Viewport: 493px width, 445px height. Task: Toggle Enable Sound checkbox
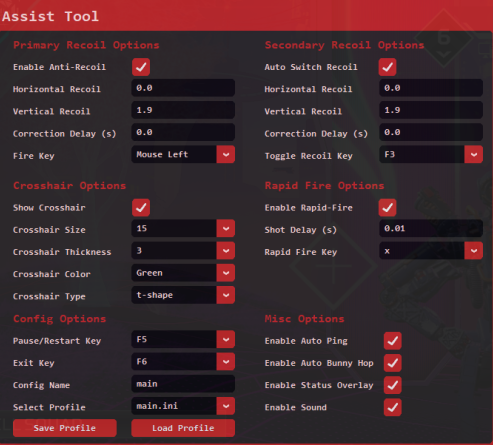[393, 407]
